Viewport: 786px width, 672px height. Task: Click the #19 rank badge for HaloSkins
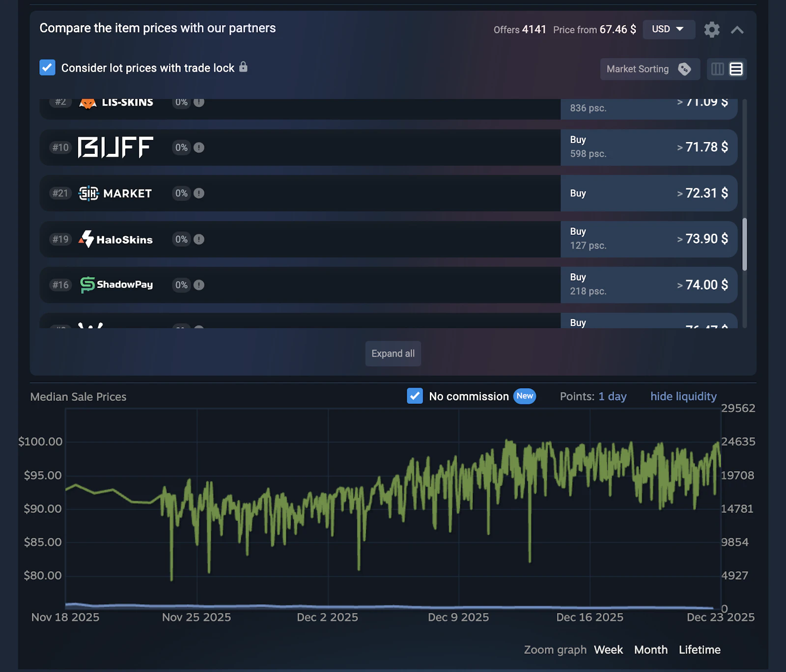coord(61,239)
